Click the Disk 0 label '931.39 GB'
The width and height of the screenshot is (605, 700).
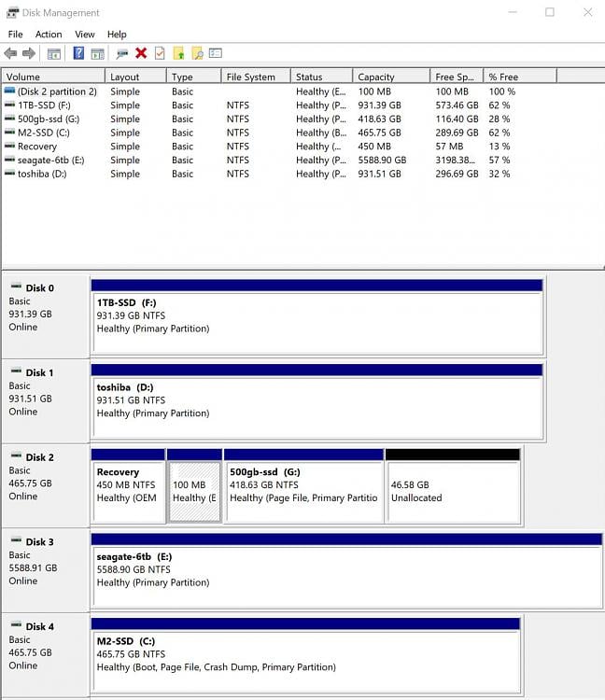[31, 314]
